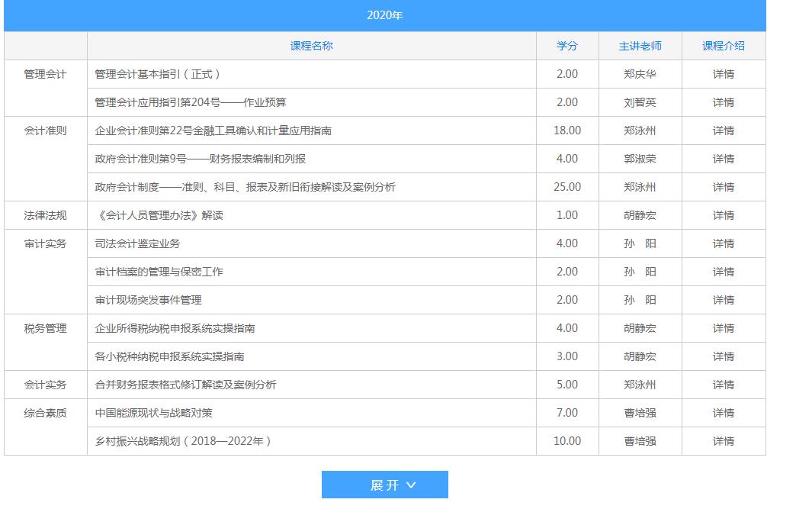Click the 学分 column header

[566, 46]
